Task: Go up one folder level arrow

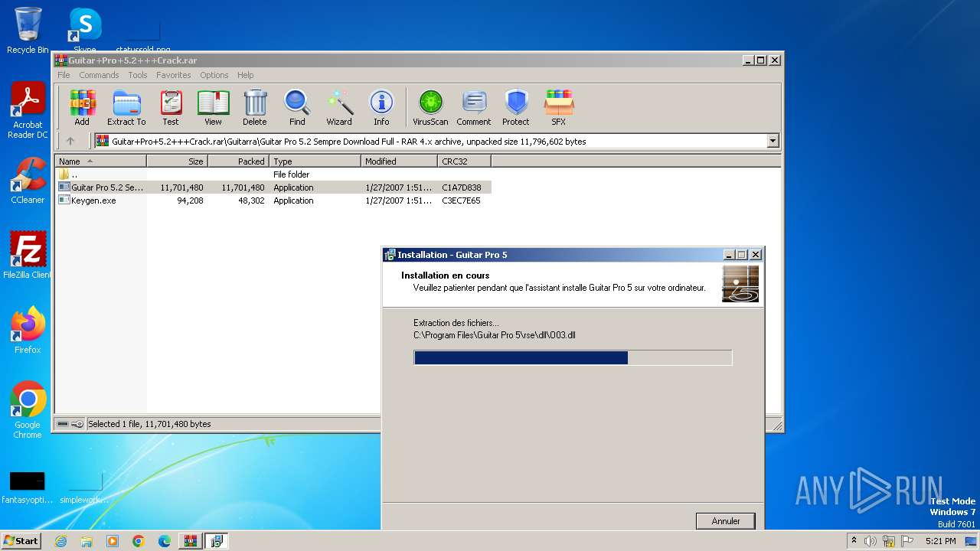Action: pyautogui.click(x=70, y=141)
